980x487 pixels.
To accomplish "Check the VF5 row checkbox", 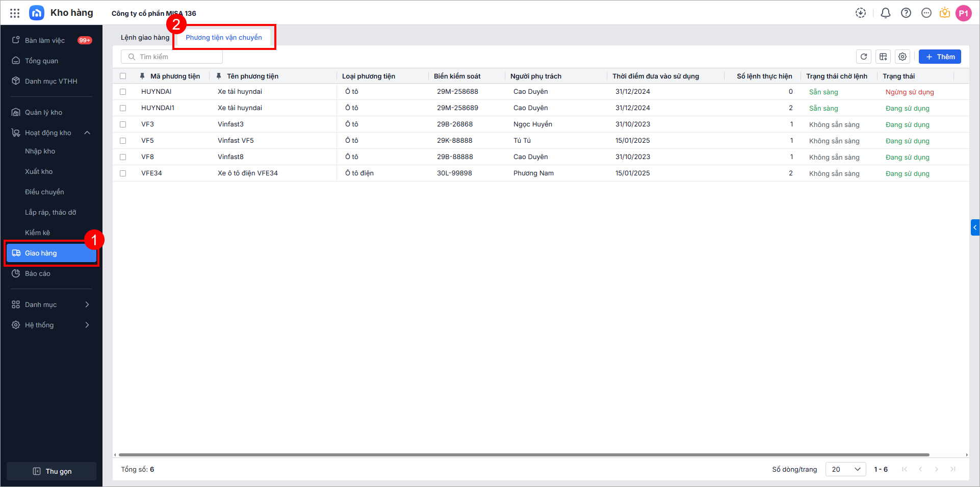I will pos(123,141).
